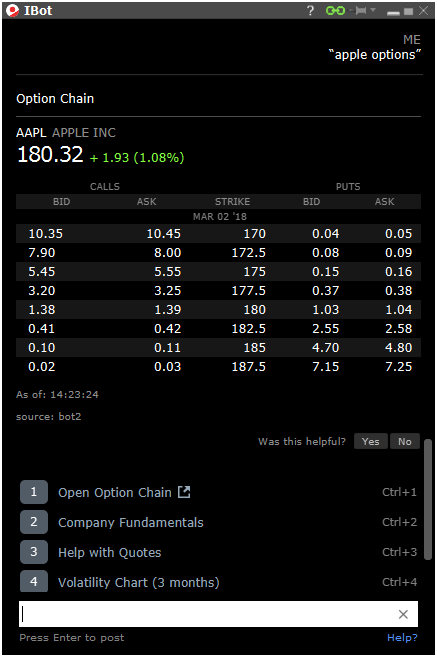Minimize the IBot window

[393, 11]
